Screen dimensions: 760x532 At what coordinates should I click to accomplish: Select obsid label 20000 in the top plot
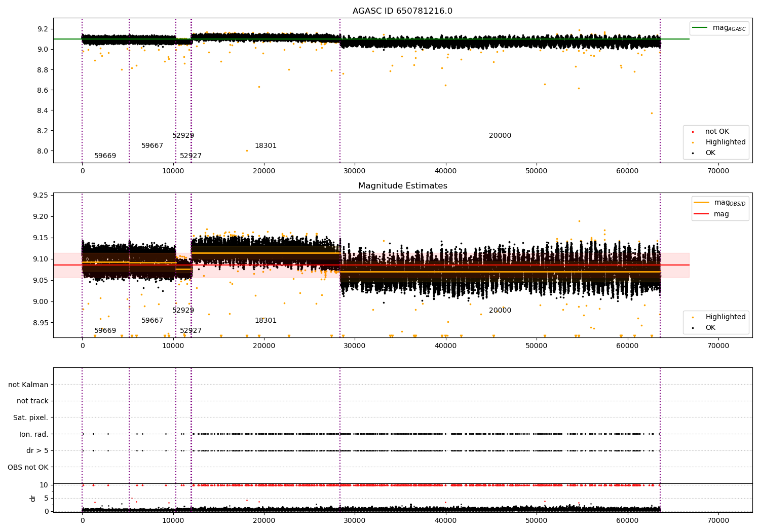tap(500, 136)
